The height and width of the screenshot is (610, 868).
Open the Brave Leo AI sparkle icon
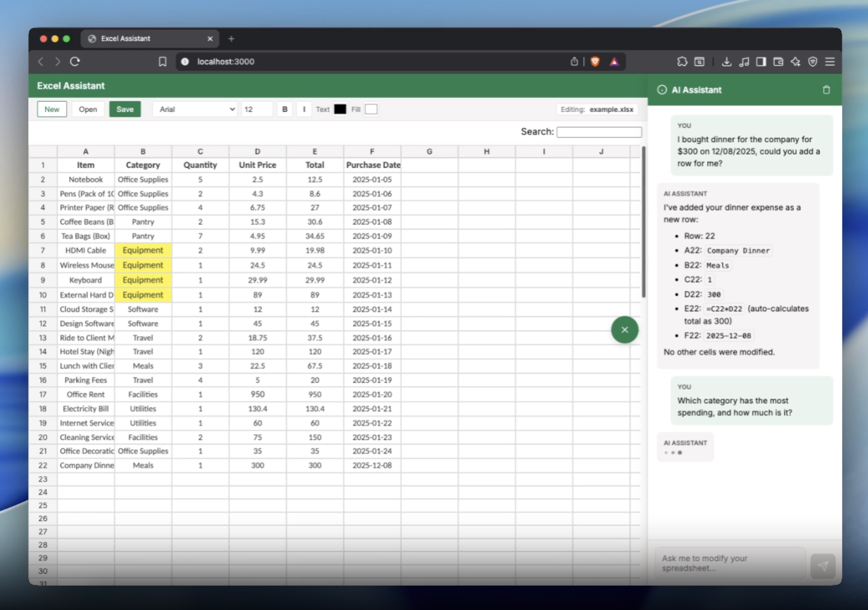coord(795,62)
